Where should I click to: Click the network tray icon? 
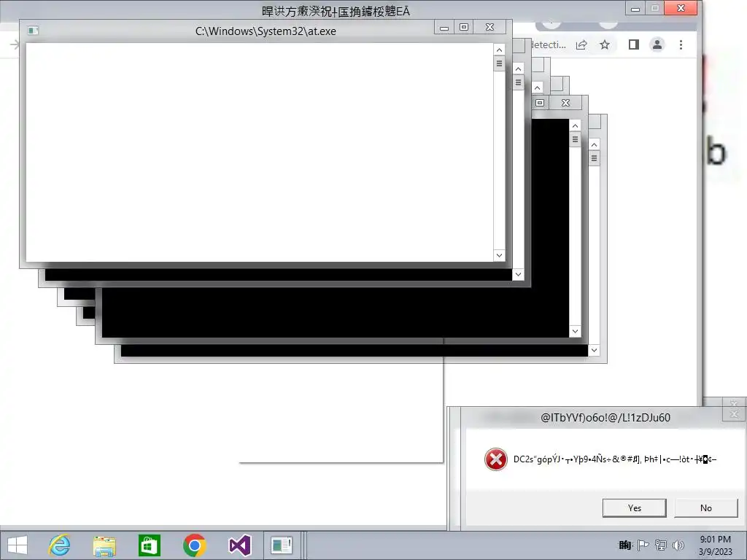click(661, 545)
